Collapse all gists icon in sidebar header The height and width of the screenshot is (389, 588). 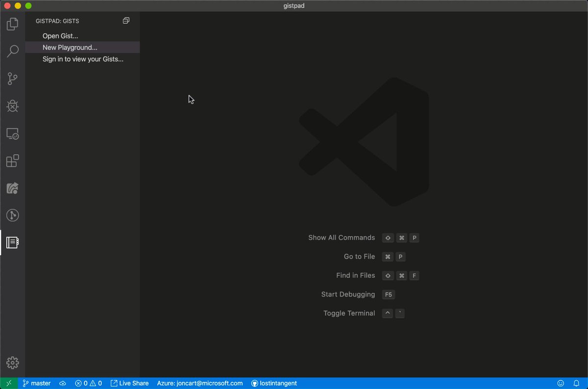126,21
